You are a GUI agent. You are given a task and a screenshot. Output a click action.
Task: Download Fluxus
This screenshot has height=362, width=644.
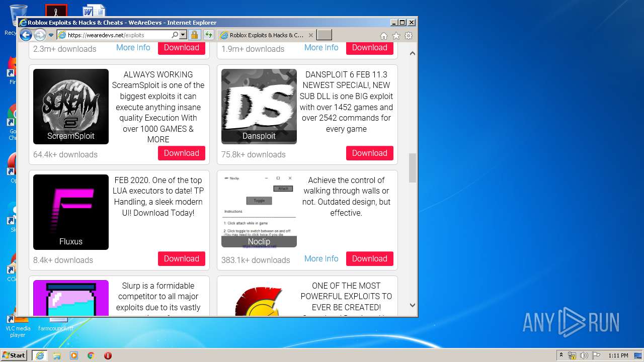pos(182,259)
